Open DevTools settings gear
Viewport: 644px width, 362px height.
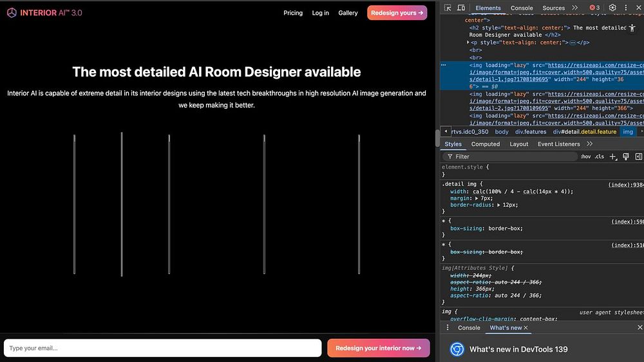(x=612, y=8)
